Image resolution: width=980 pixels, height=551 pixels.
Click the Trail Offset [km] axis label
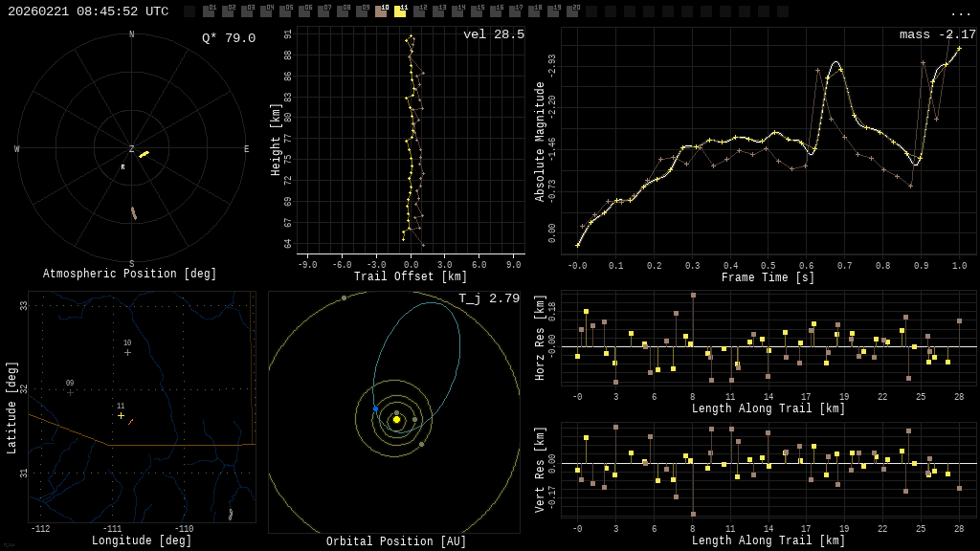411,276
